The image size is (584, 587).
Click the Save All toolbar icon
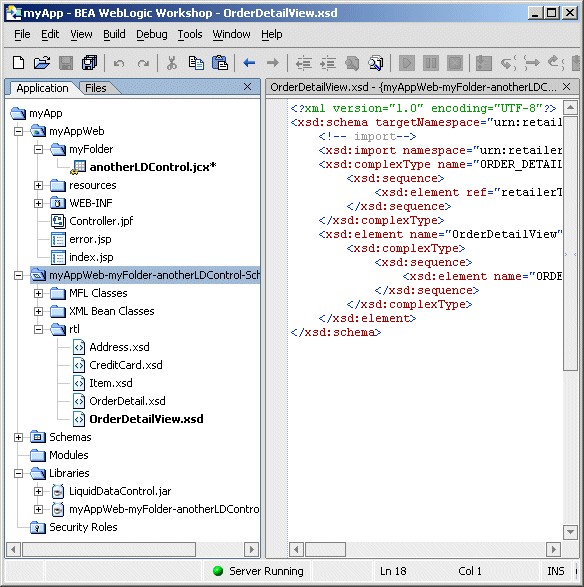[x=89, y=63]
